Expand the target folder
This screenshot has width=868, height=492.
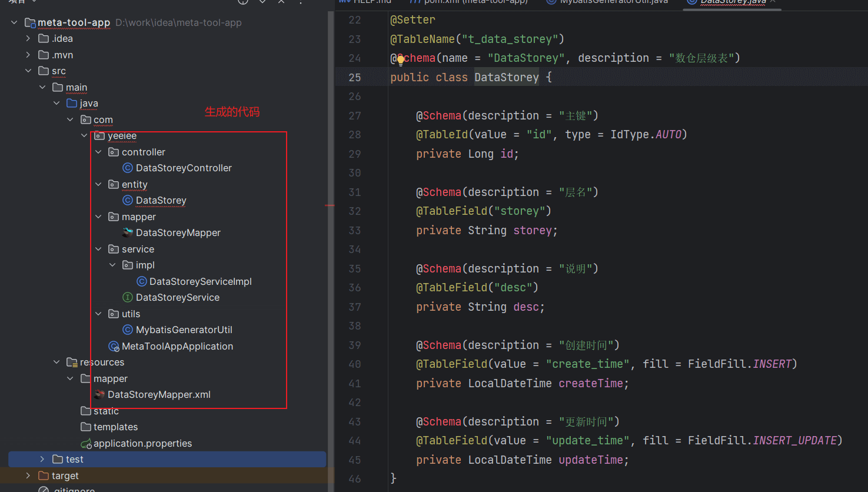coord(28,476)
